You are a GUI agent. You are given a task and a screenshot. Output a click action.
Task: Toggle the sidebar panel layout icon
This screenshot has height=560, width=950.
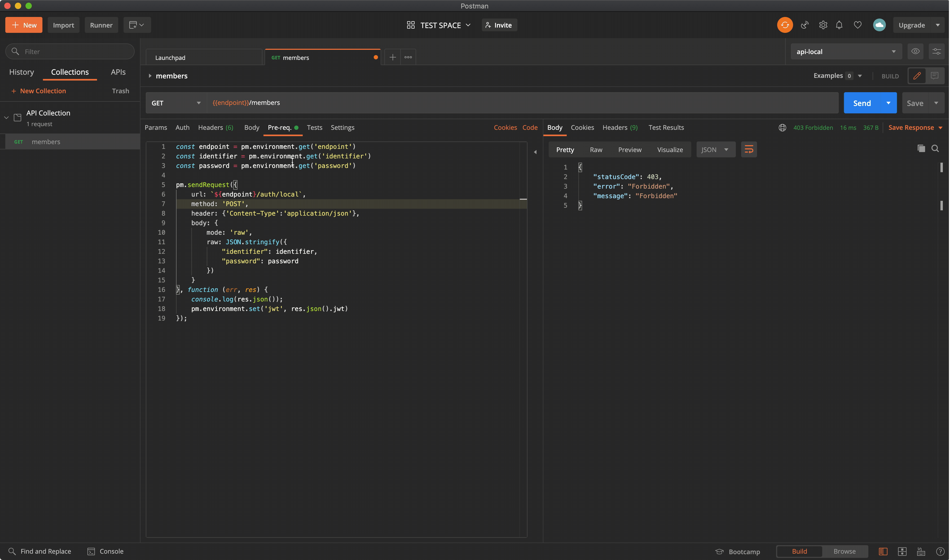pyautogui.click(x=883, y=551)
